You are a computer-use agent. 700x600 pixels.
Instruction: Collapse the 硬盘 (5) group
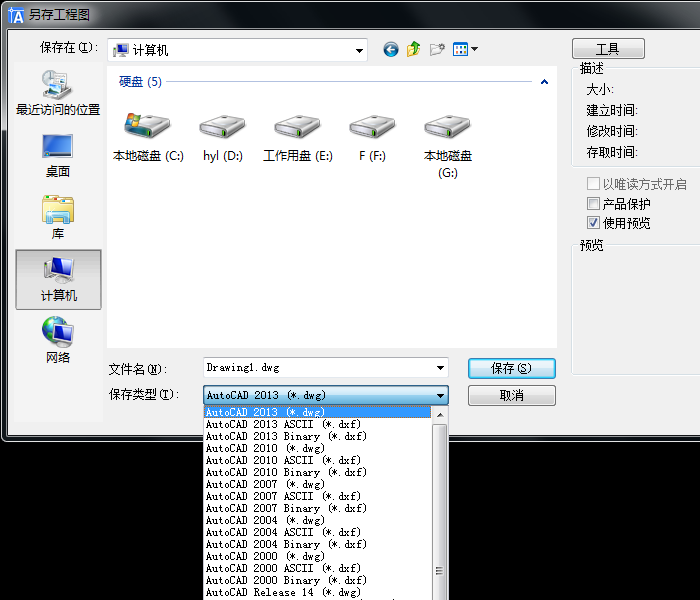tap(544, 82)
